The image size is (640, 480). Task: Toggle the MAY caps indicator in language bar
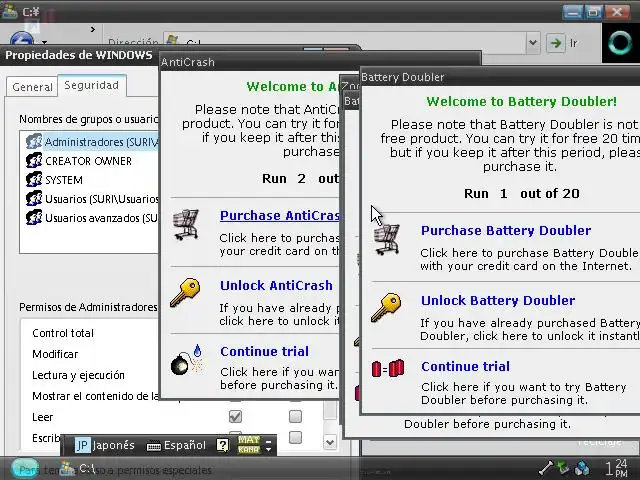pos(249,440)
